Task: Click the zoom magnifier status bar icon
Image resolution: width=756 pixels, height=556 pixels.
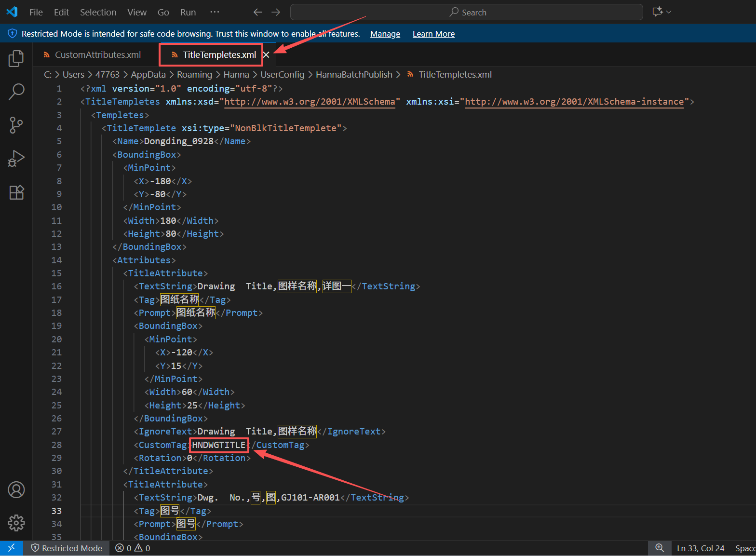Action: 660,548
